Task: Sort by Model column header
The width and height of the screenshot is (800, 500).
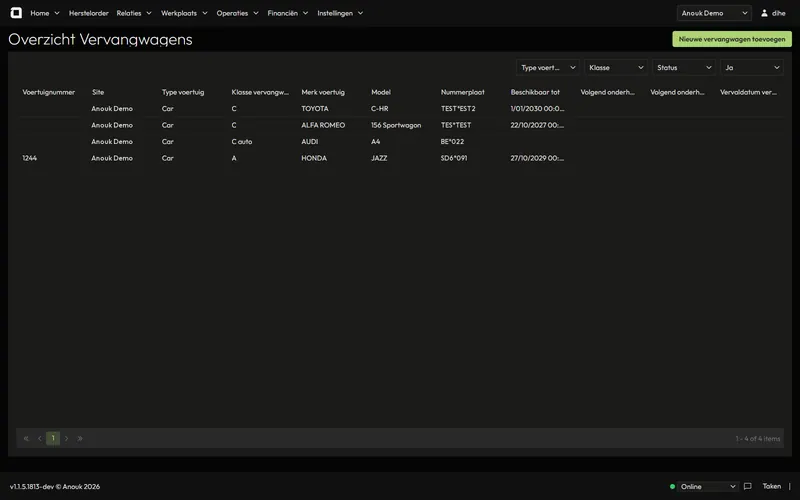Action: tap(381, 92)
